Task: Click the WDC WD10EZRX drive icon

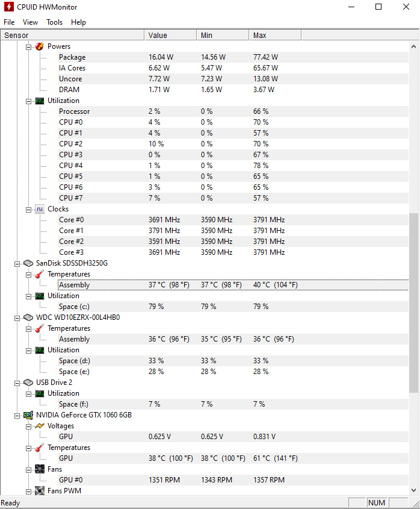Action: tap(28, 317)
